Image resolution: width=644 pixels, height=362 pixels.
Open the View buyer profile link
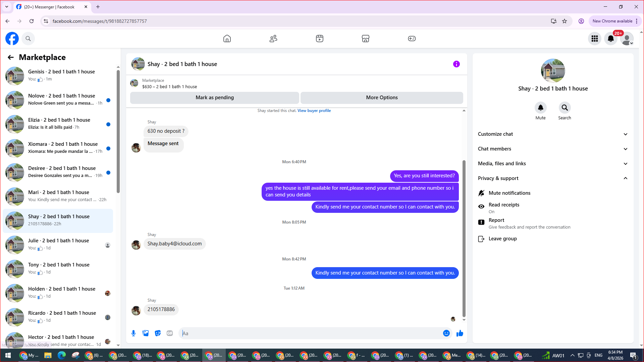point(314,111)
